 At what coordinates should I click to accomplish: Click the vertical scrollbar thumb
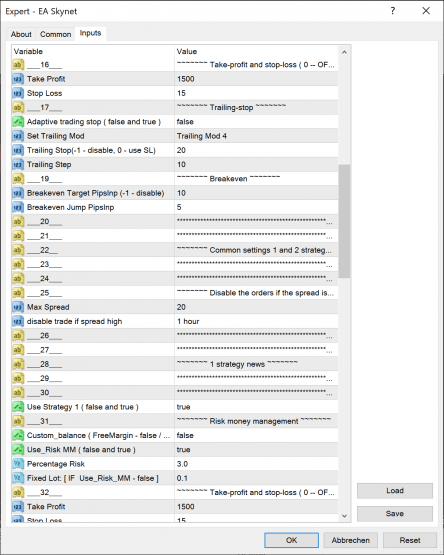tap(344, 221)
